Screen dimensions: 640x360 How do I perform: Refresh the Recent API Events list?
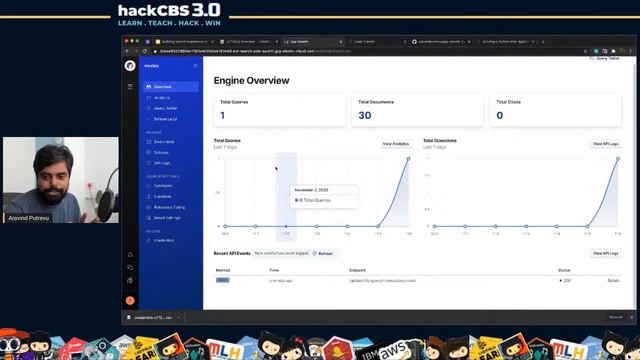[x=323, y=253]
